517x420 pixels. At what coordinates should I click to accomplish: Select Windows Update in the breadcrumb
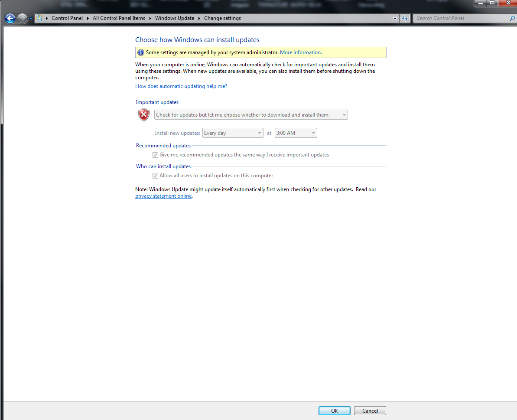174,18
